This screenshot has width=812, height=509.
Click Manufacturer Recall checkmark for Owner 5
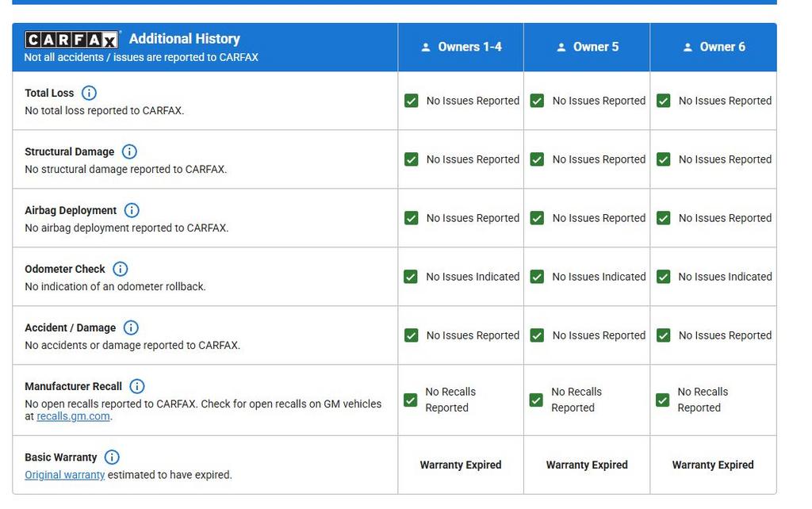click(x=537, y=400)
